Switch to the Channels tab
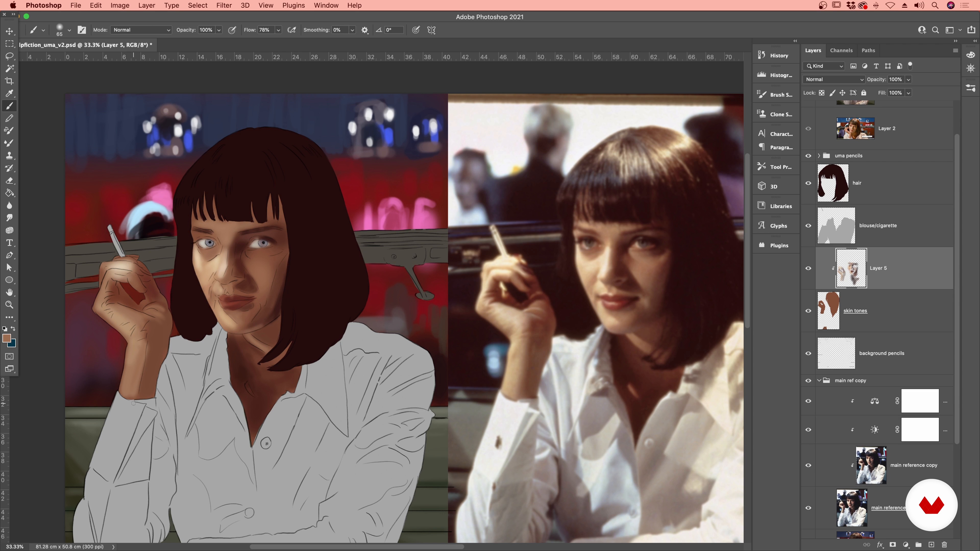980x551 pixels. point(841,50)
